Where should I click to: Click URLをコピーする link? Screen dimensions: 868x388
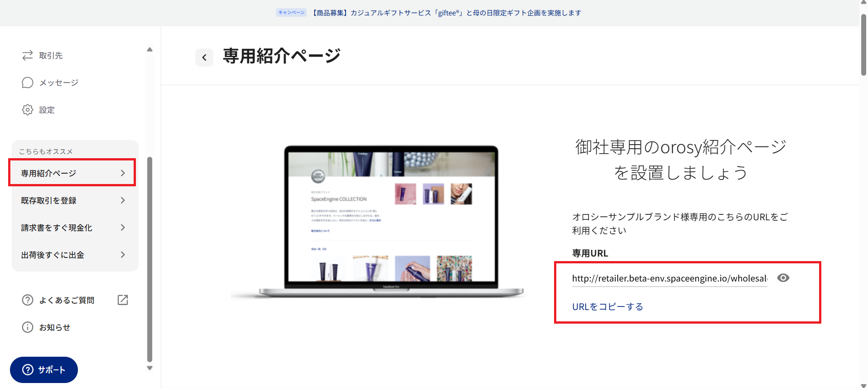coord(608,307)
